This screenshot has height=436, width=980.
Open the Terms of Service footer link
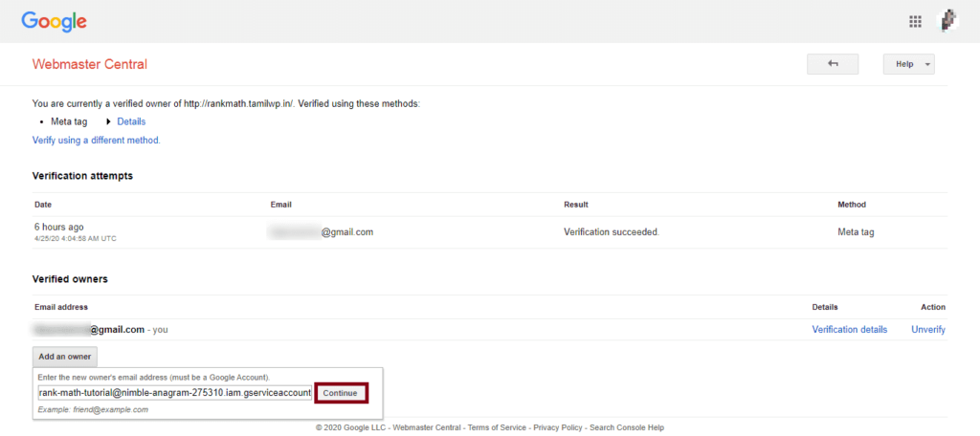(498, 428)
